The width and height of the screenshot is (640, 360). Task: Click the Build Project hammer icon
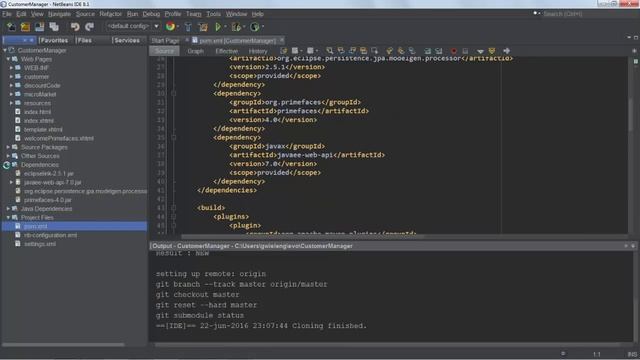[188, 27]
